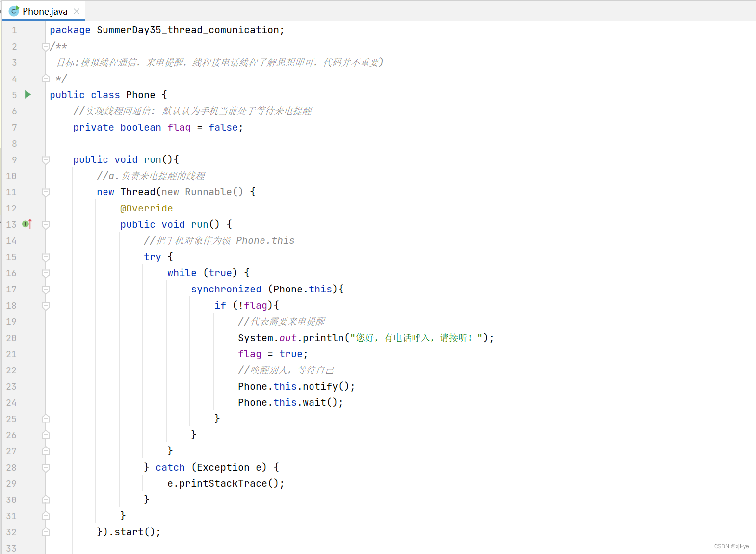Click the Thread constructor call on line 11
The width and height of the screenshot is (756, 554).
tap(138, 192)
